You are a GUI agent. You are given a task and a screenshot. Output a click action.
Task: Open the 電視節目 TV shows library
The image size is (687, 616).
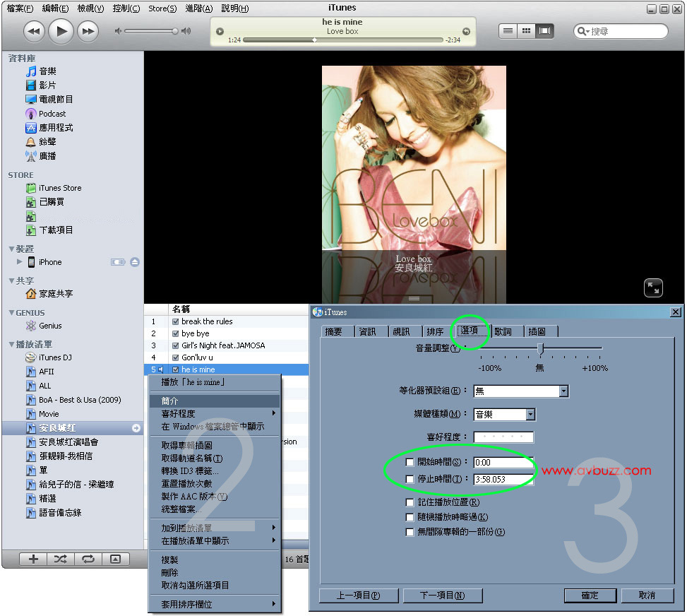click(49, 100)
